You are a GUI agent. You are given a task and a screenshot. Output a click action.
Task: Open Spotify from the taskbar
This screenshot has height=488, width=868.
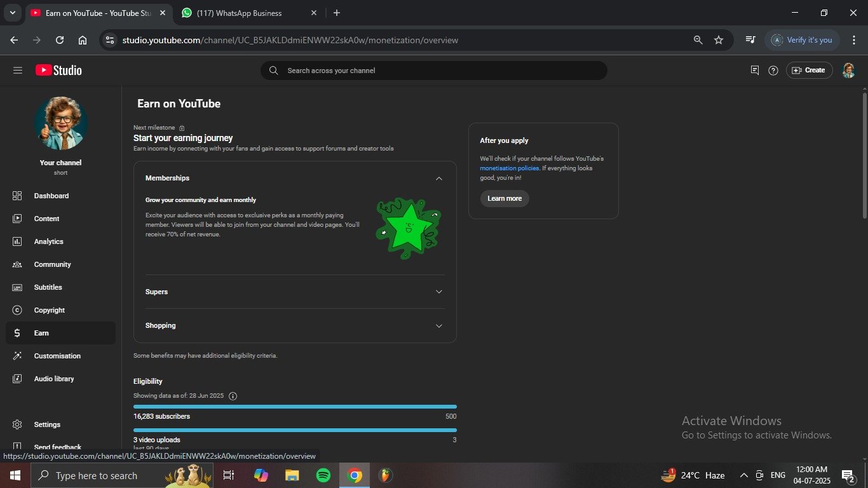tap(323, 475)
